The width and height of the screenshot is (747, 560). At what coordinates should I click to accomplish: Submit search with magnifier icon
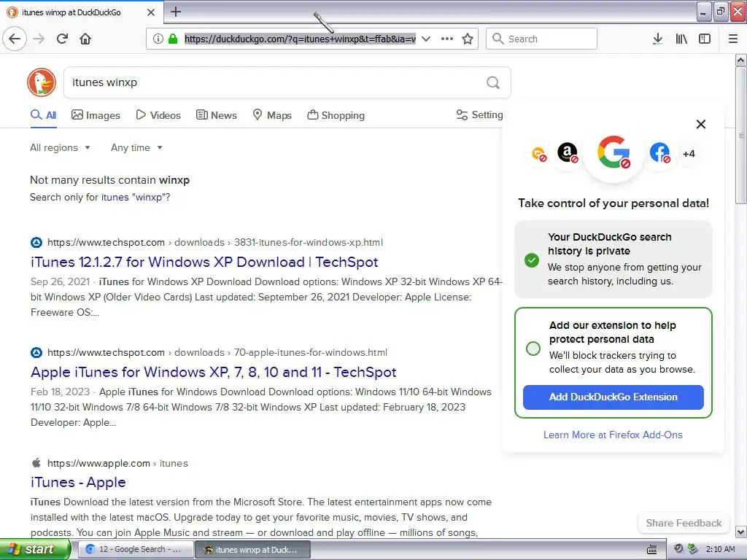click(493, 83)
